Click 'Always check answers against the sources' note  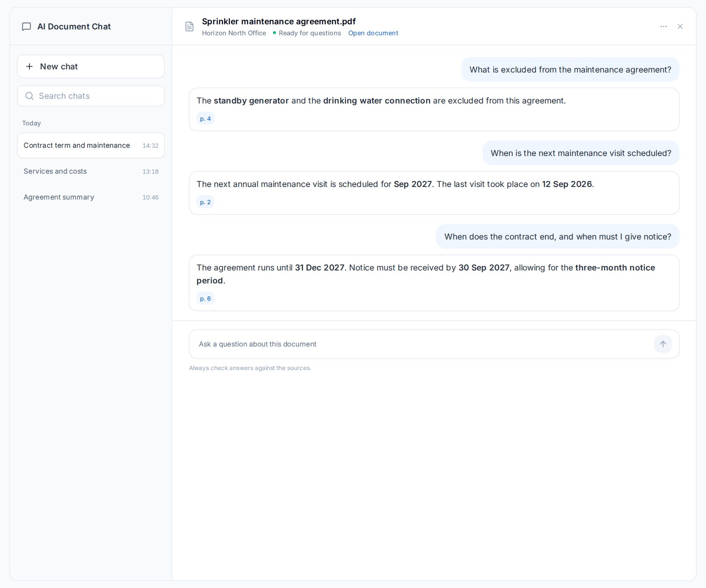[x=250, y=368]
